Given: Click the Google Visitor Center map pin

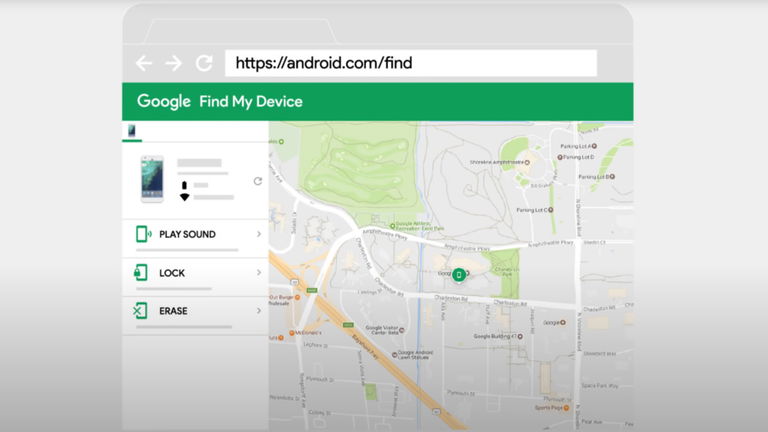Looking at the screenshot, I should point(402,330).
